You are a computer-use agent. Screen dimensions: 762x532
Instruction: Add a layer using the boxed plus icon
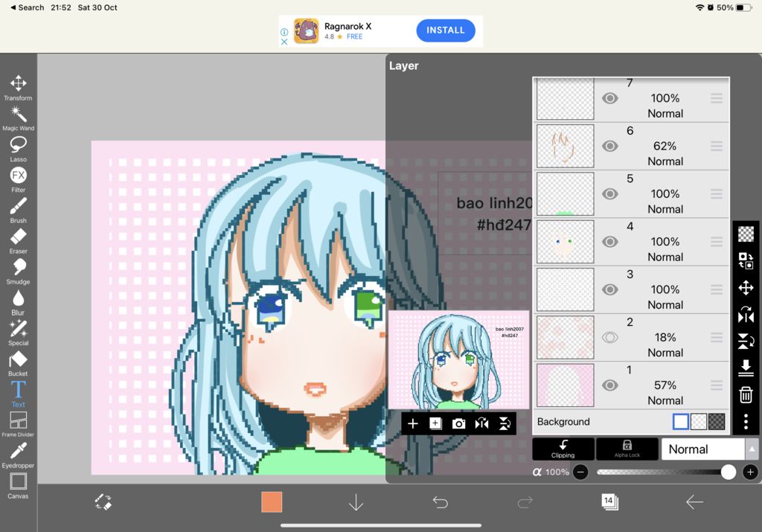[x=435, y=423]
